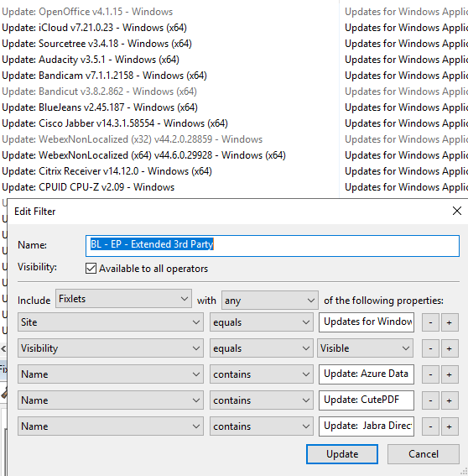This screenshot has width=468, height=476.
Task: Open the Visible value dropdown
Action: [x=366, y=348]
